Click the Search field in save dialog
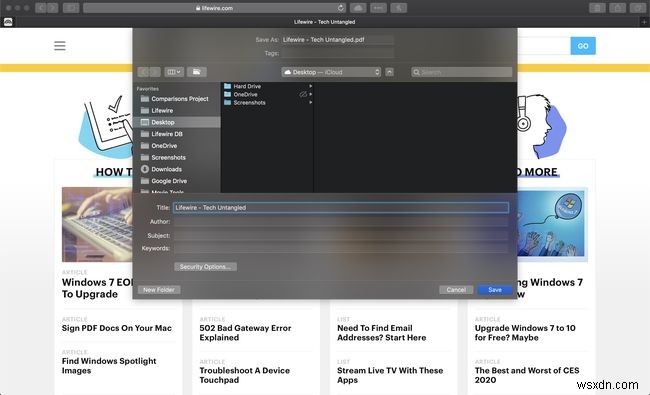The image size is (650, 395). pyautogui.click(x=461, y=72)
